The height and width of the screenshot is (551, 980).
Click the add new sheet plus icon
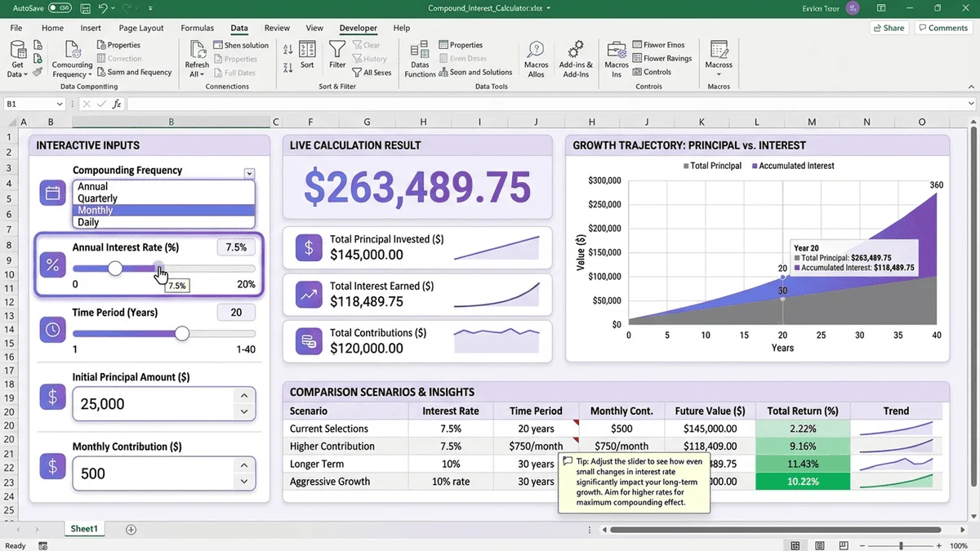point(131,529)
